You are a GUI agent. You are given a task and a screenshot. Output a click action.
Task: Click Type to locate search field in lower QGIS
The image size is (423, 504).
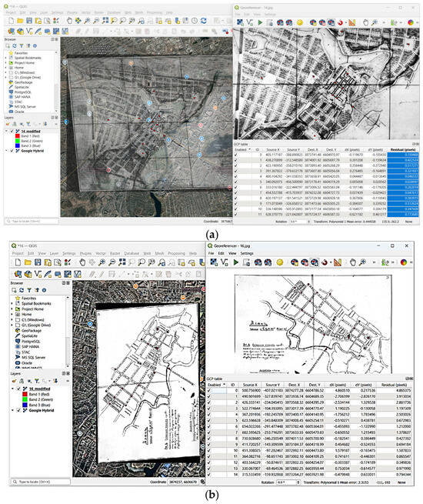(x=41, y=482)
